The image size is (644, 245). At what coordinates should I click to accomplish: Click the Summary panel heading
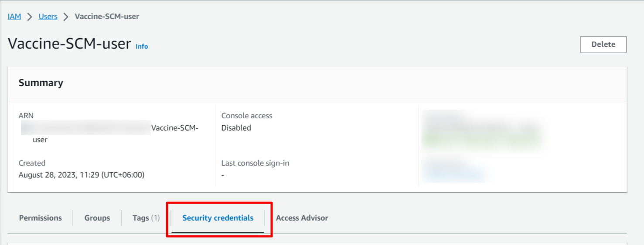click(41, 83)
